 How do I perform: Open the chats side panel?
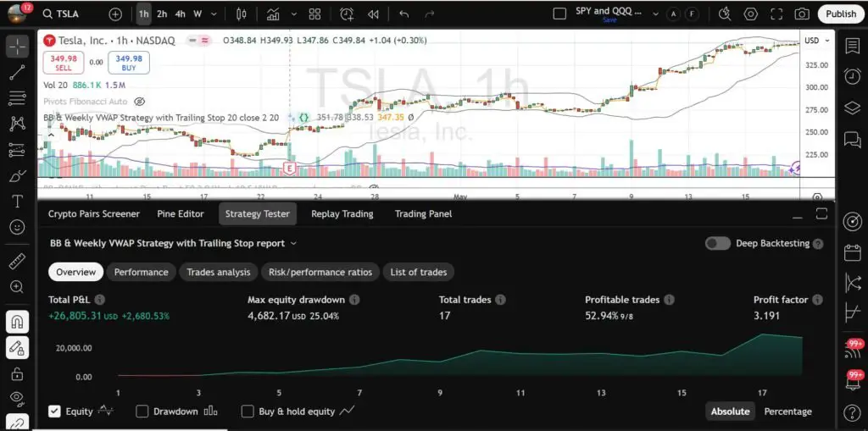(x=853, y=138)
